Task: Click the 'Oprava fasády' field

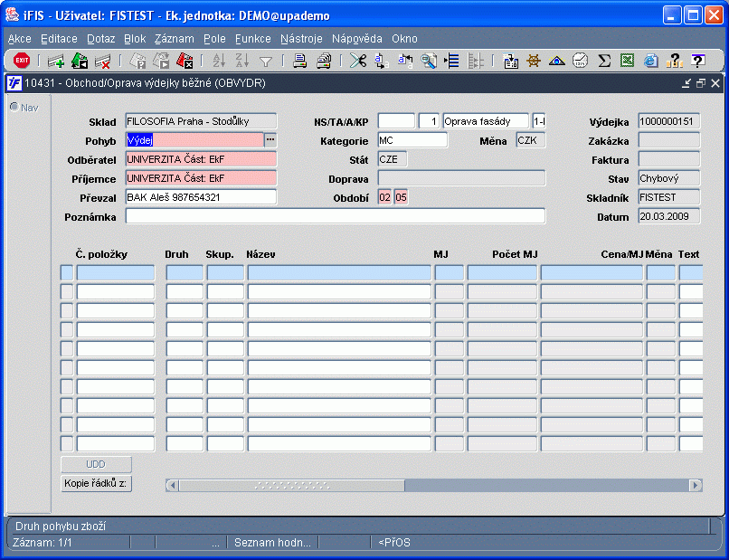Action: 486,121
